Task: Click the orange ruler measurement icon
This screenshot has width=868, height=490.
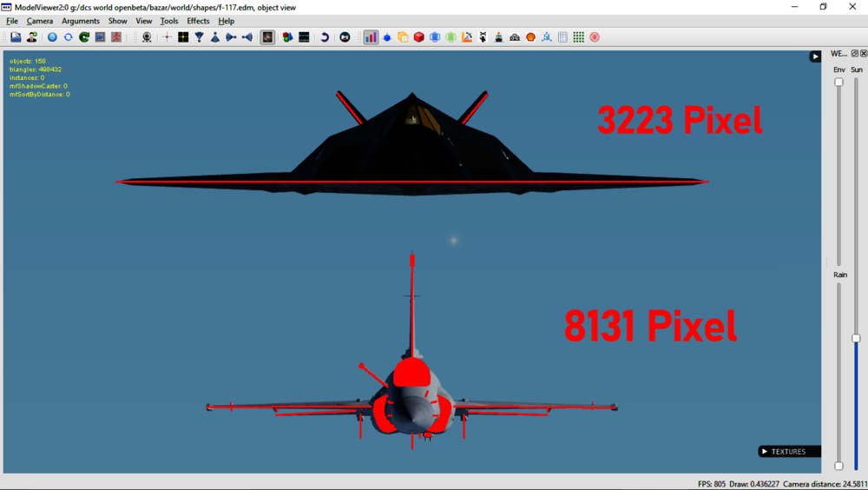Action: pyautogui.click(x=467, y=37)
